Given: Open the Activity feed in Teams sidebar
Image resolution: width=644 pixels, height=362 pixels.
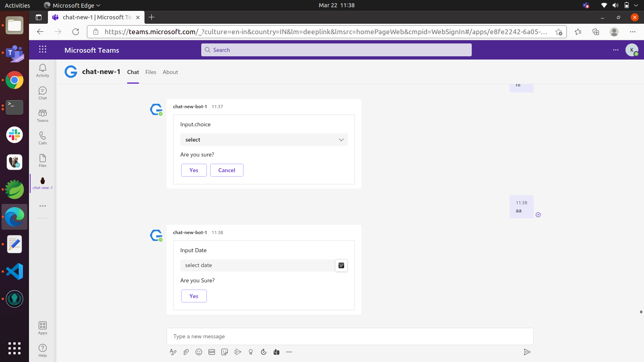Looking at the screenshot, I should pos(42,70).
